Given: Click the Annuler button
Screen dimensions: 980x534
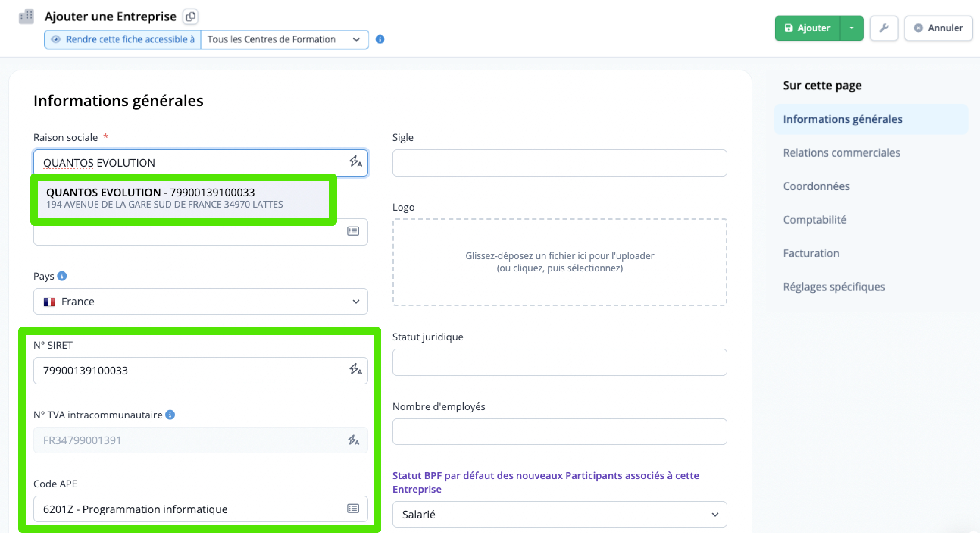Looking at the screenshot, I should [938, 28].
